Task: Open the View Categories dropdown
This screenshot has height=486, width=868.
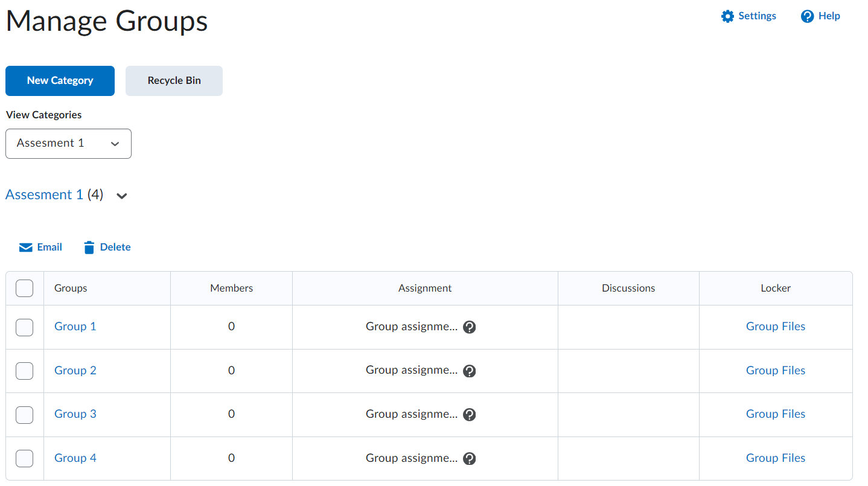Action: click(x=68, y=144)
